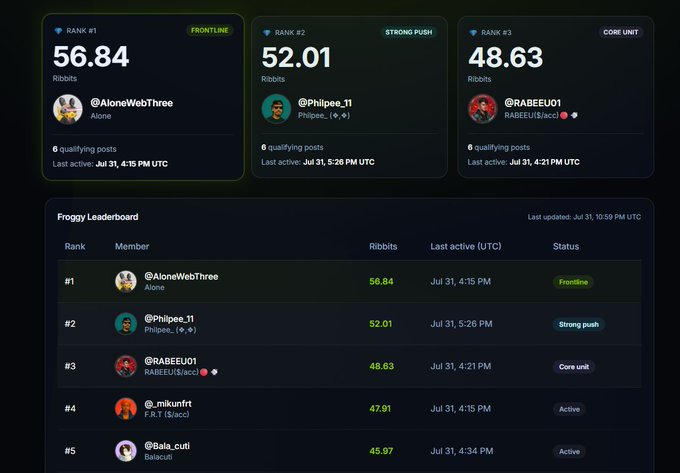Click the diamond icon beside RANK #3
The height and width of the screenshot is (473, 680).
coord(473,33)
